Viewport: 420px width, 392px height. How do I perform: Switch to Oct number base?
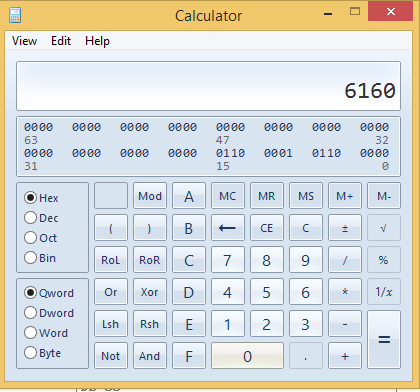point(40,238)
